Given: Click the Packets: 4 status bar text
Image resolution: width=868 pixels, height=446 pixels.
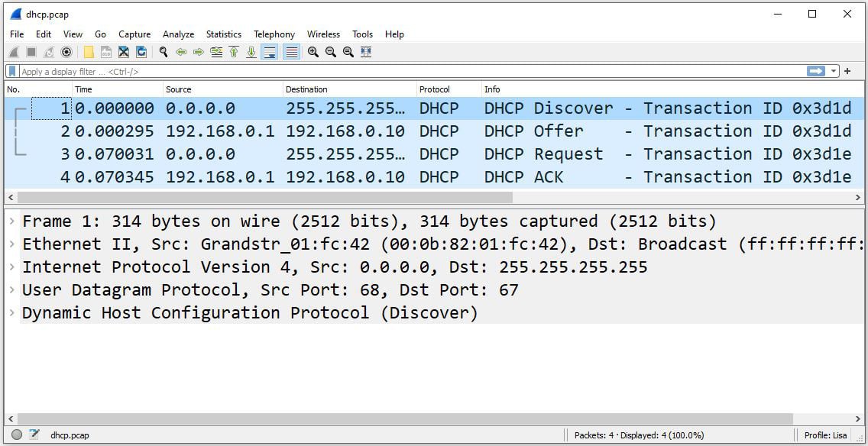Looking at the screenshot, I should tap(639, 435).
